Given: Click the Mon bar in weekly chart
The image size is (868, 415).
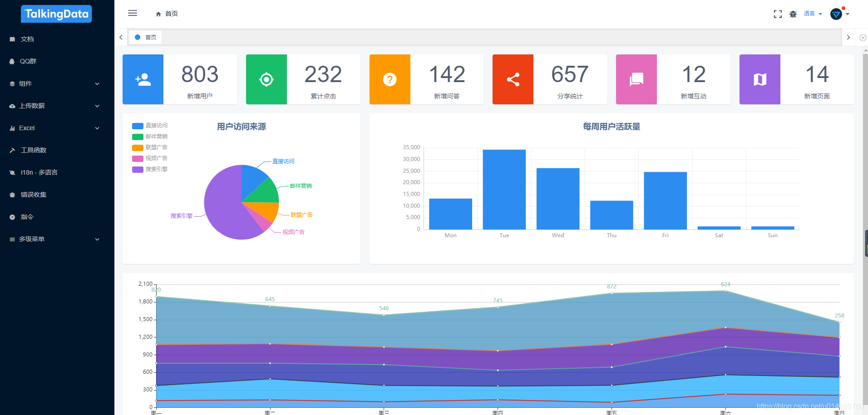Looking at the screenshot, I should (450, 214).
